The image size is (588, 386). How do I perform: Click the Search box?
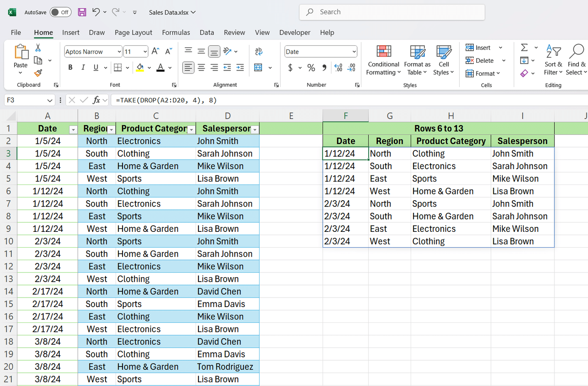[392, 12]
